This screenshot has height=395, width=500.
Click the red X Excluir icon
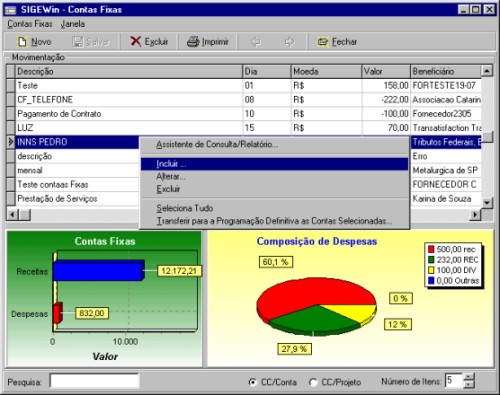(x=136, y=41)
